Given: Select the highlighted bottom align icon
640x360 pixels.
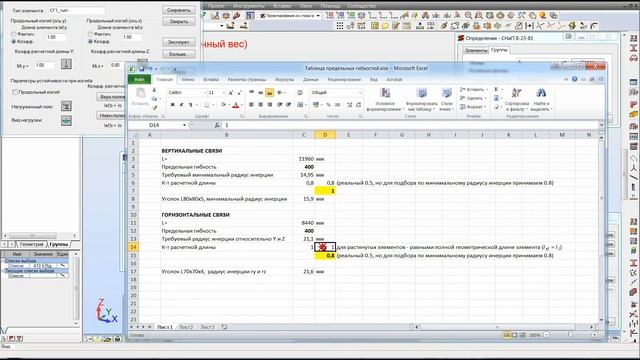Looking at the screenshot, I should [269, 93].
